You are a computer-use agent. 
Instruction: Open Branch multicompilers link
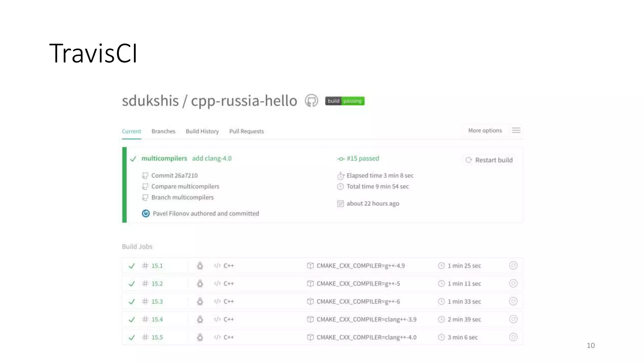[182, 197]
